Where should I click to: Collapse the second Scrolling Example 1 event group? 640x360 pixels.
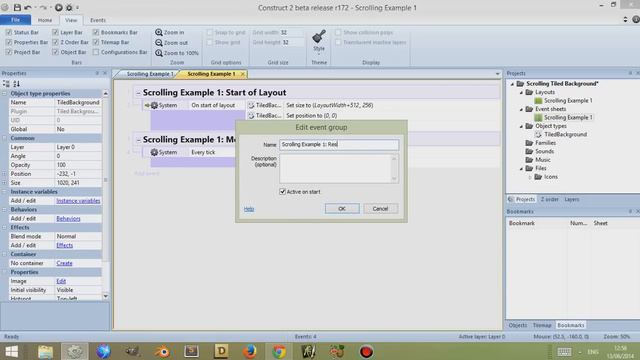(x=138, y=140)
